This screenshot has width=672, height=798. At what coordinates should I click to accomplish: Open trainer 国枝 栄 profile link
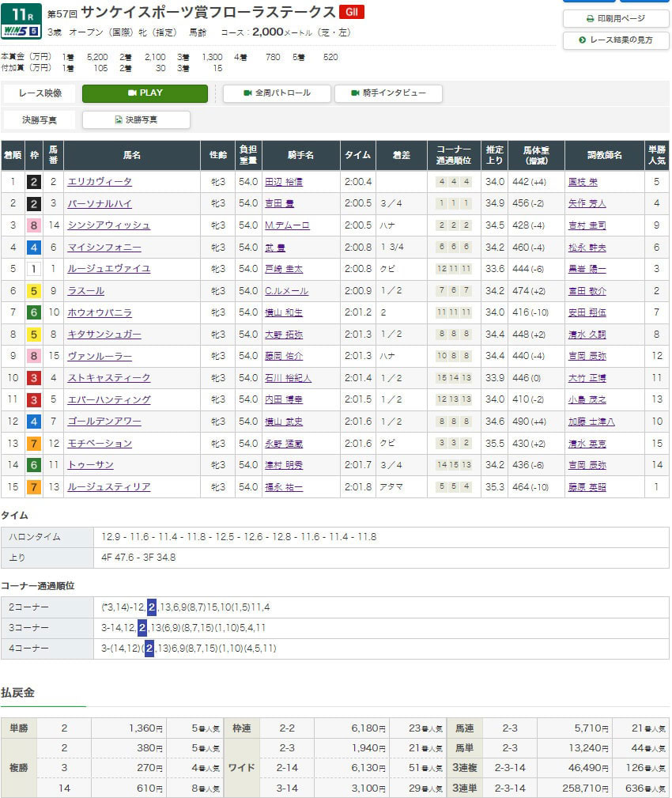[x=583, y=182]
